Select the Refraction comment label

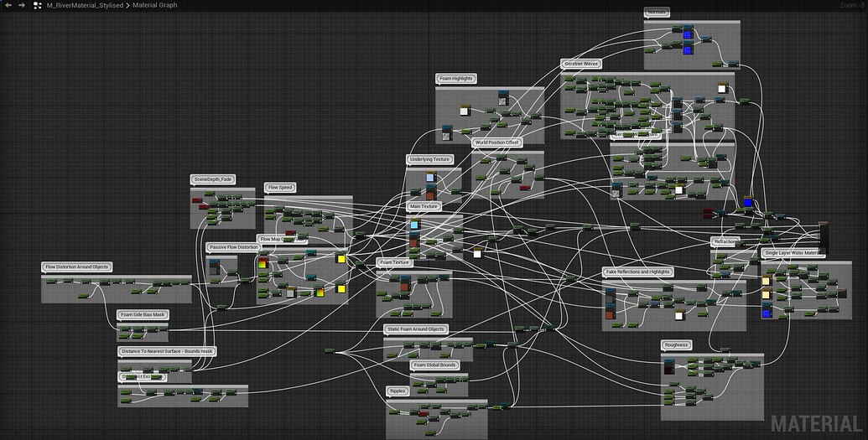(x=725, y=242)
